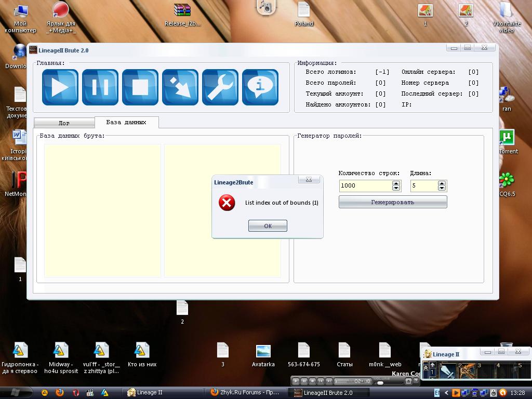Select the Avatarka image icon
This screenshot has width=532, height=399.
click(263, 355)
